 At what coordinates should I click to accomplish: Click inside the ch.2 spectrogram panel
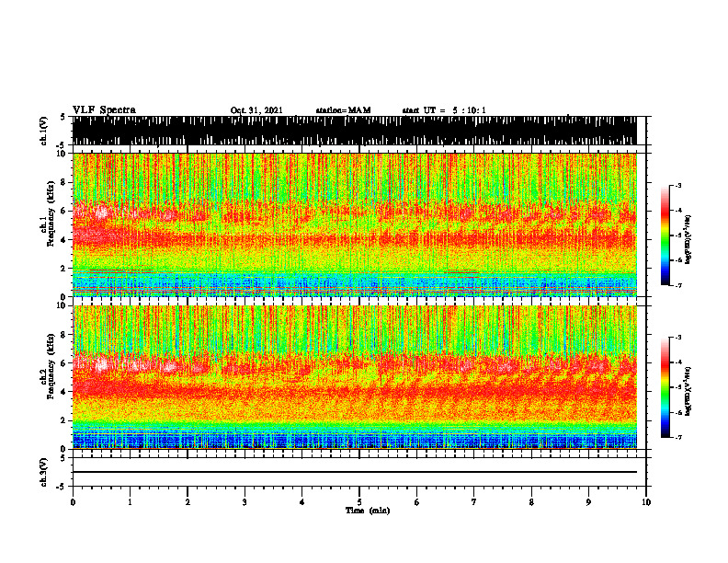click(355, 377)
